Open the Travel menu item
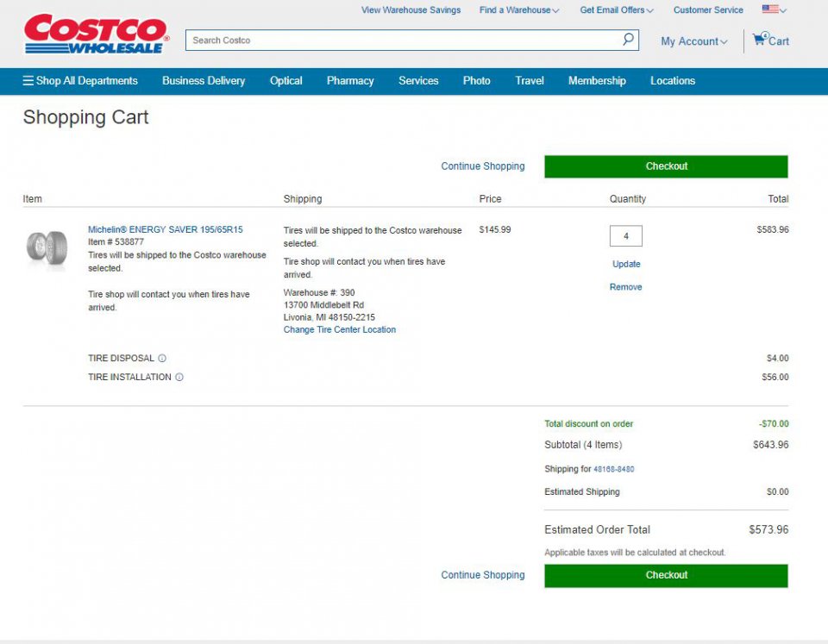 (x=530, y=81)
